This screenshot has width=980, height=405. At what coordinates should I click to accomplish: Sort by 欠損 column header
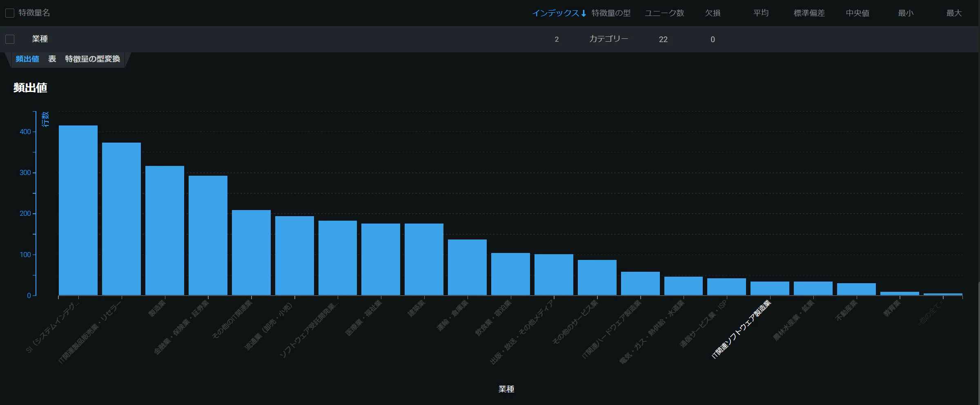tap(713, 13)
